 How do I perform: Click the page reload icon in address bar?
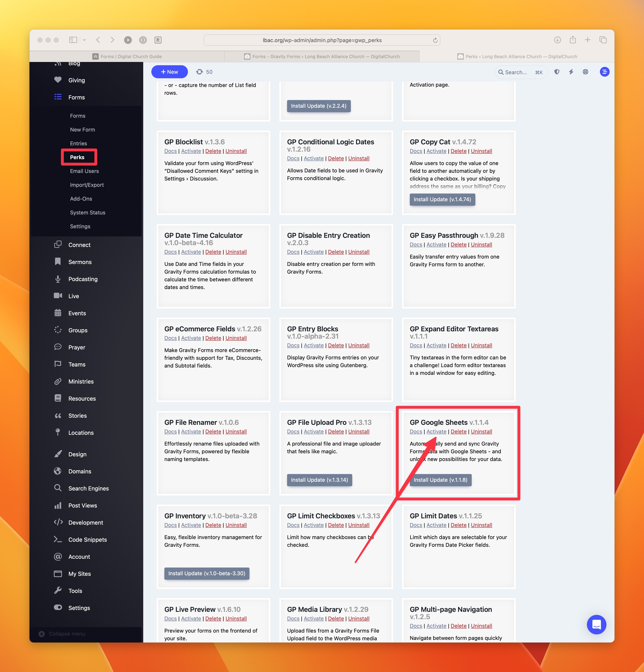click(435, 40)
